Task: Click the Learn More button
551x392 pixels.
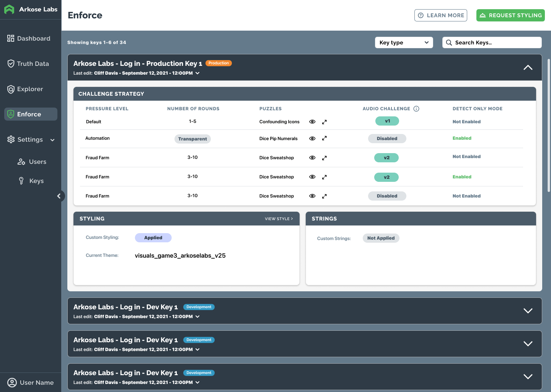Action: 441,15
